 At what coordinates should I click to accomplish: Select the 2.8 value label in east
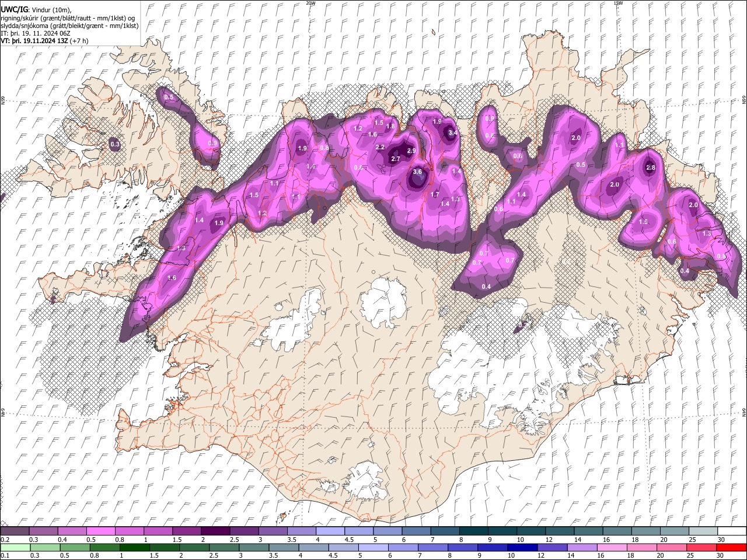click(651, 168)
